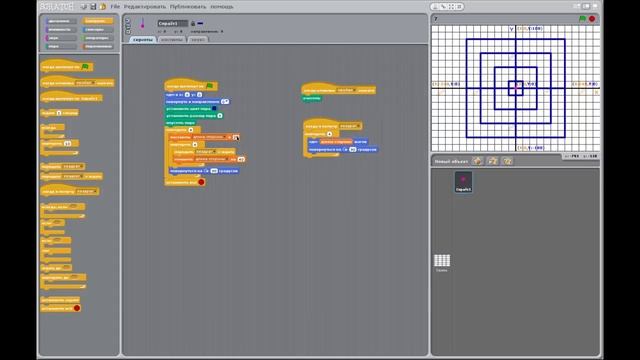Switch to the Костюмы tab
The width and height of the screenshot is (640, 360).
point(171,40)
